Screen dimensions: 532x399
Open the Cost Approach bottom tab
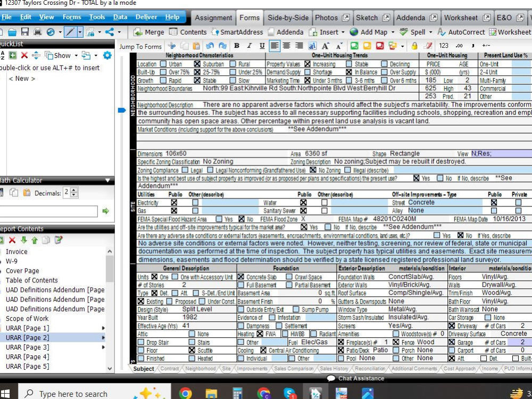460,369
